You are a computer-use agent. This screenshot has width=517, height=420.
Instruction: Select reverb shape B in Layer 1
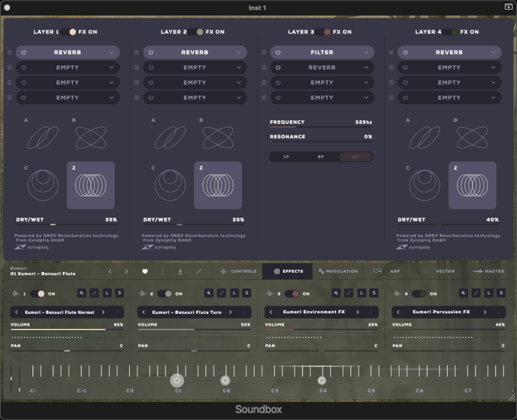[90, 138]
